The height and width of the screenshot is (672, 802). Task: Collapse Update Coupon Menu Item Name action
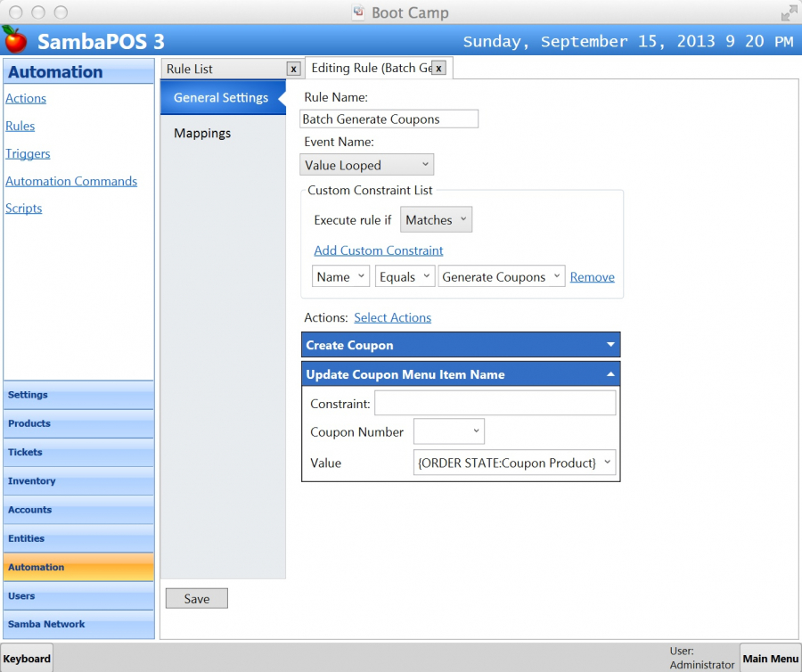coord(610,374)
